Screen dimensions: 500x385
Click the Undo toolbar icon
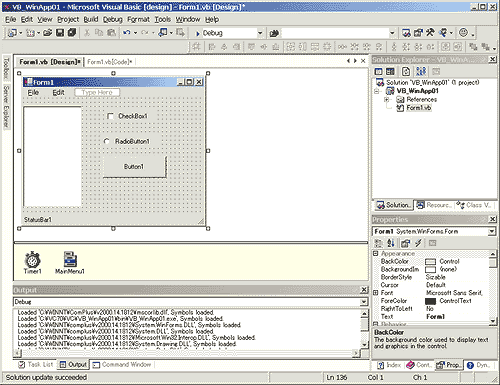point(127,33)
